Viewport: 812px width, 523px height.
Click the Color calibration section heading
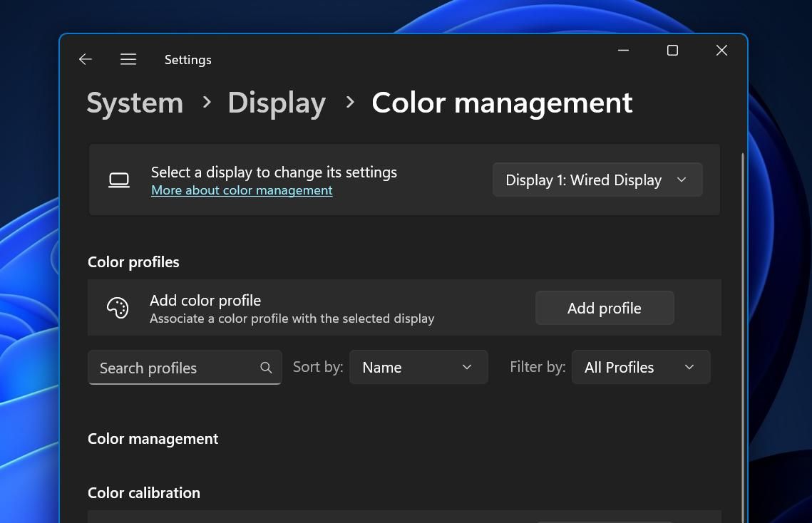tap(143, 492)
